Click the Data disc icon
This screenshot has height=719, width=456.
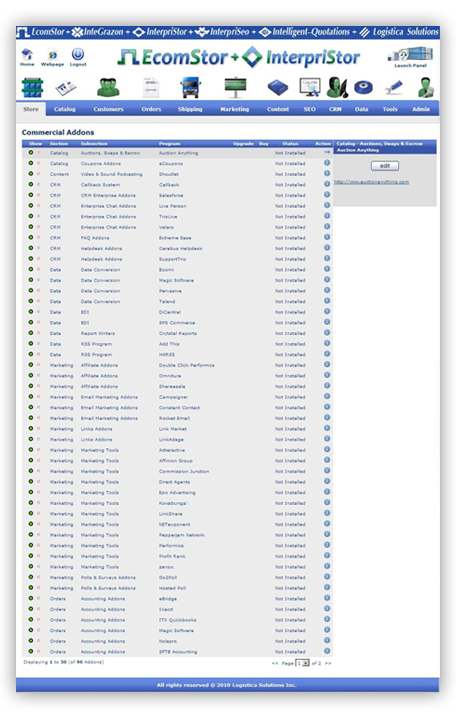[363, 87]
